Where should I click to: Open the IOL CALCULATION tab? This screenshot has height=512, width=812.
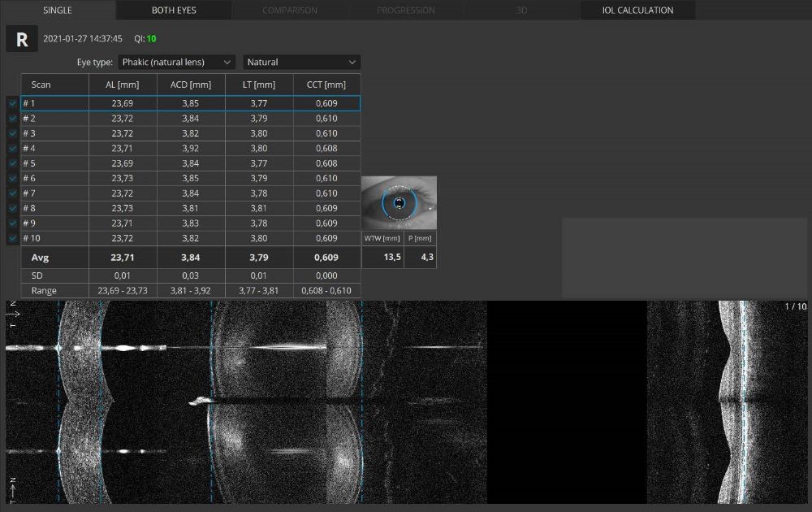[x=637, y=11]
